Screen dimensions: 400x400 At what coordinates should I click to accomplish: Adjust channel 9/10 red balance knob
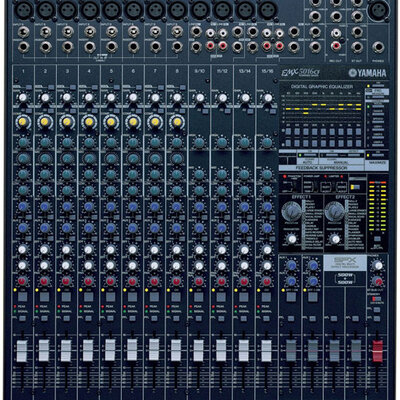[x=199, y=281]
